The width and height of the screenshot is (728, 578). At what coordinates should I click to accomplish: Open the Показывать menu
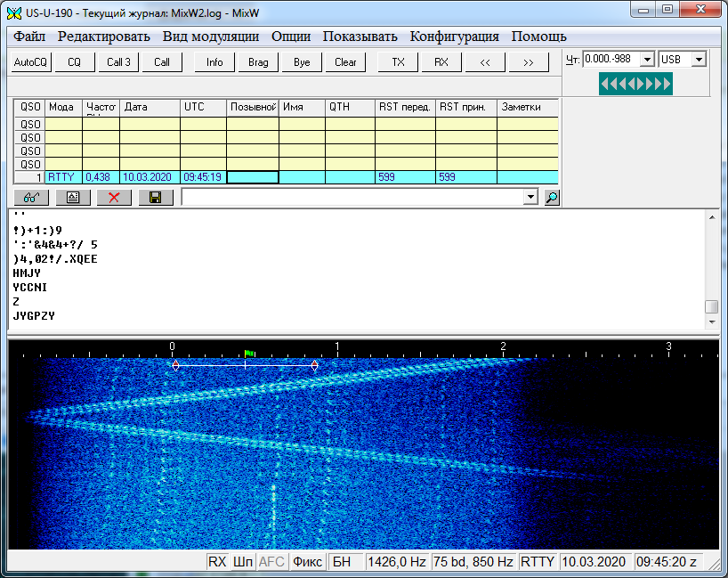pyautogui.click(x=360, y=37)
